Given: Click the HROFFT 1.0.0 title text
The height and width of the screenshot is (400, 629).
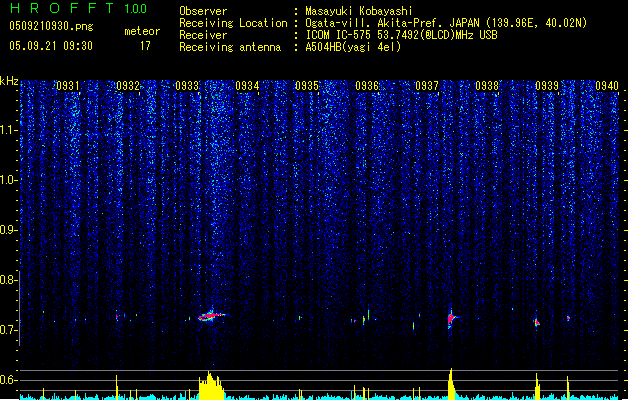Looking at the screenshot, I should tap(79, 8).
